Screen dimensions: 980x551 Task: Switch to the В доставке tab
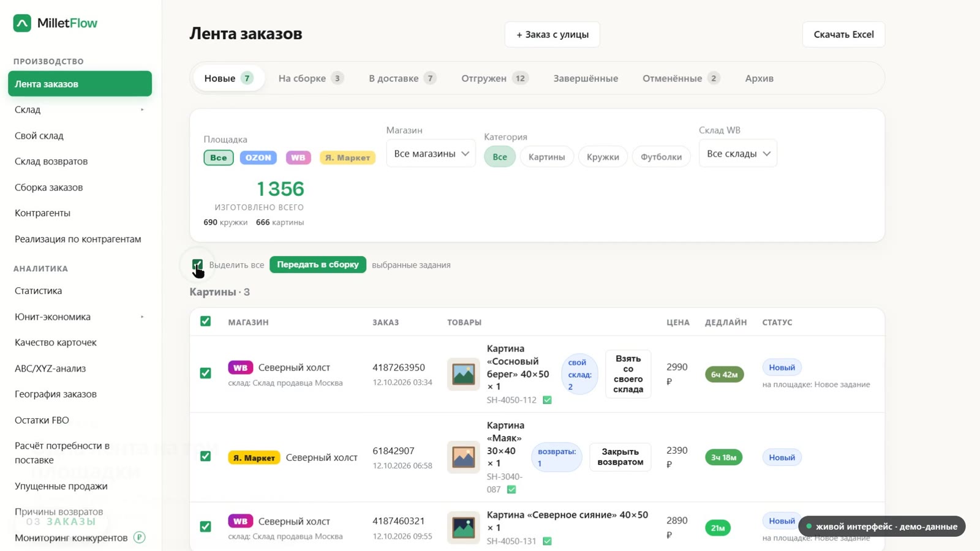(402, 78)
